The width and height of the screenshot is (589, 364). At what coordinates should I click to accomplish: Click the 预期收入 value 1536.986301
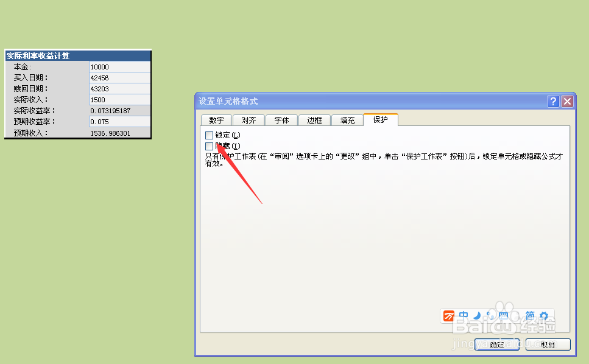tap(110, 133)
